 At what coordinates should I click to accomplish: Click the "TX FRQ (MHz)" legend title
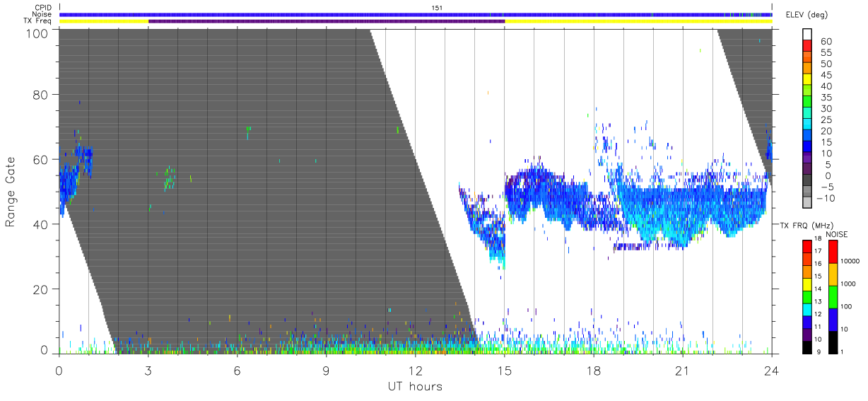pos(807,225)
